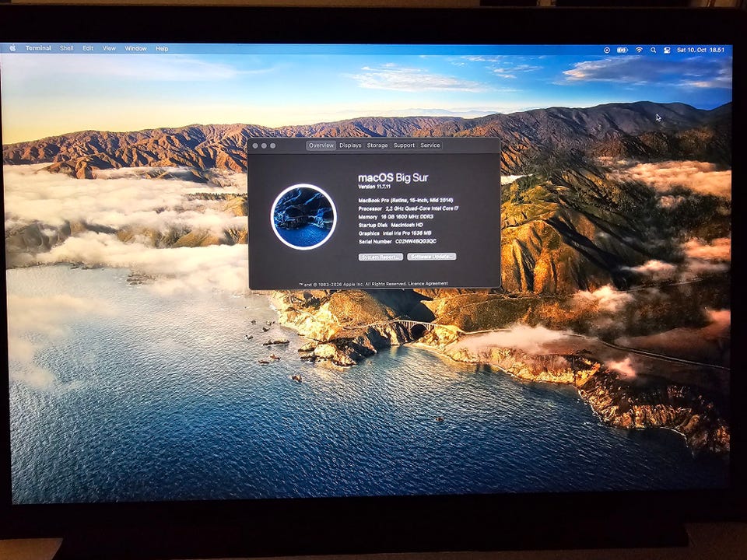Open Control Centre from menu bar
Viewport: 747px width, 560px height.
coord(667,50)
